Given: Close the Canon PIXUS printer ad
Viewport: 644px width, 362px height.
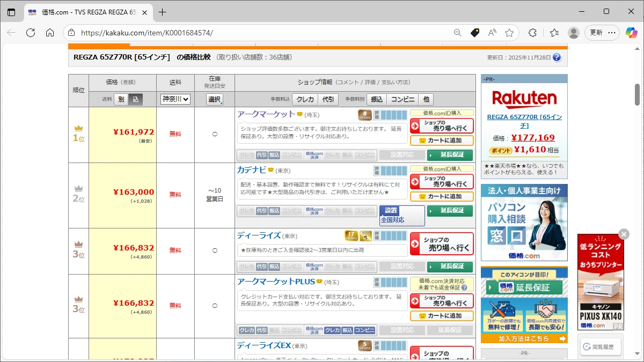Looking at the screenshot, I should click(624, 234).
